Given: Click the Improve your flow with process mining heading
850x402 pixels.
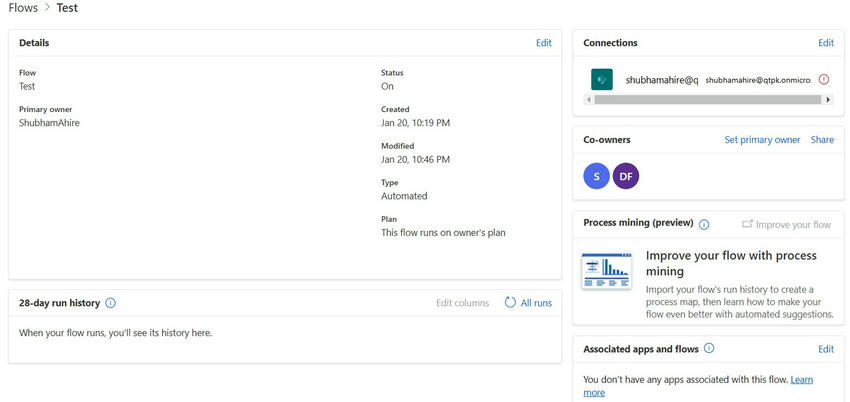Looking at the screenshot, I should click(x=731, y=263).
